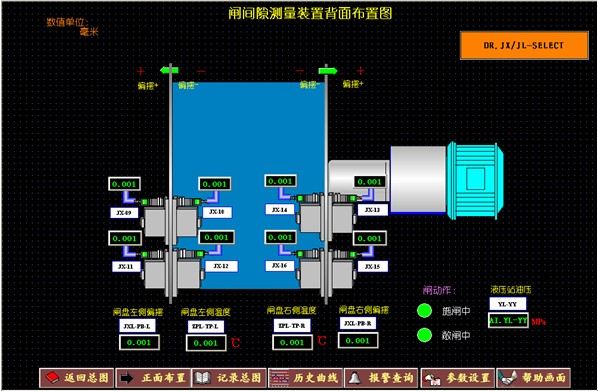Image resolution: width=598 pixels, height=391 pixels.
Task: Click the value box above JX-13
Action: (x=369, y=182)
